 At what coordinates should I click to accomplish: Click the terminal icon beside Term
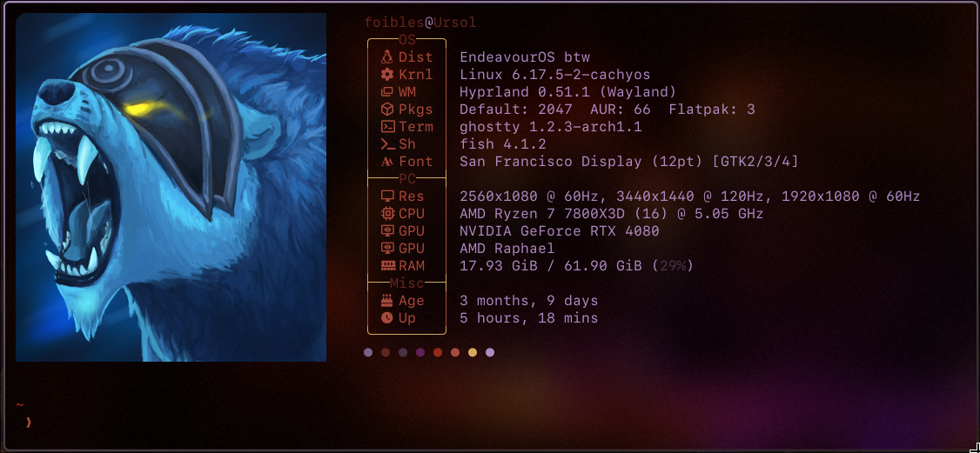tap(387, 127)
